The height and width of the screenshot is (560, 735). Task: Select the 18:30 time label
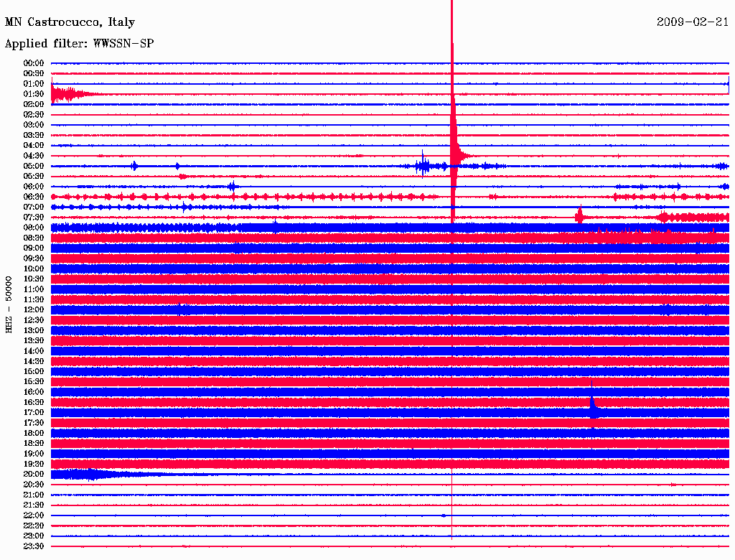[34, 443]
